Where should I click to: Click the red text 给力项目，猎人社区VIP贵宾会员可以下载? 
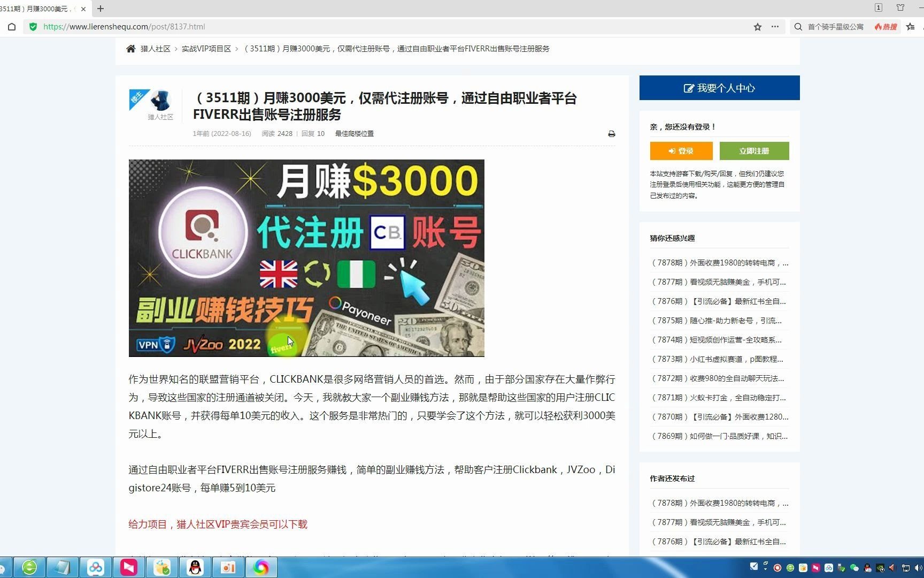pos(218,524)
